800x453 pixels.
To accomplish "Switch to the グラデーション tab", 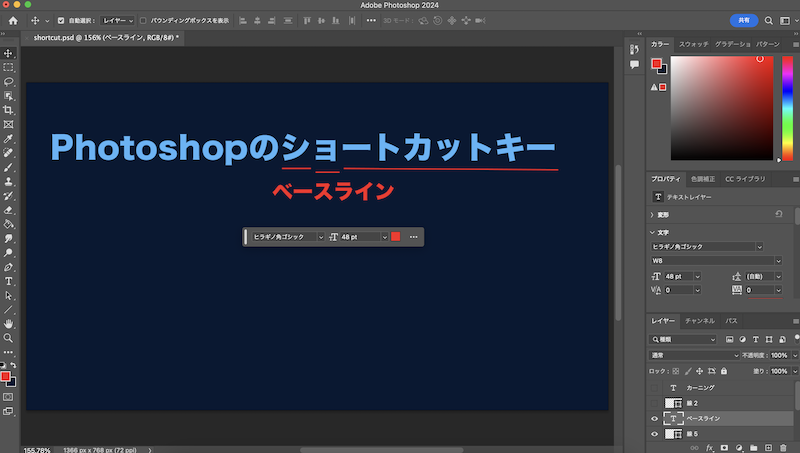I will point(732,44).
